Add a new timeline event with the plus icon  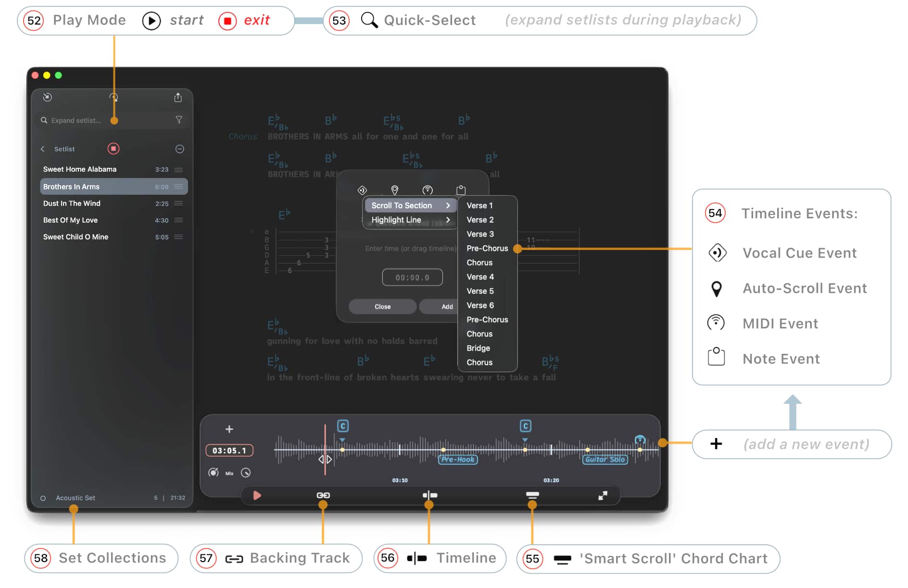[229, 429]
